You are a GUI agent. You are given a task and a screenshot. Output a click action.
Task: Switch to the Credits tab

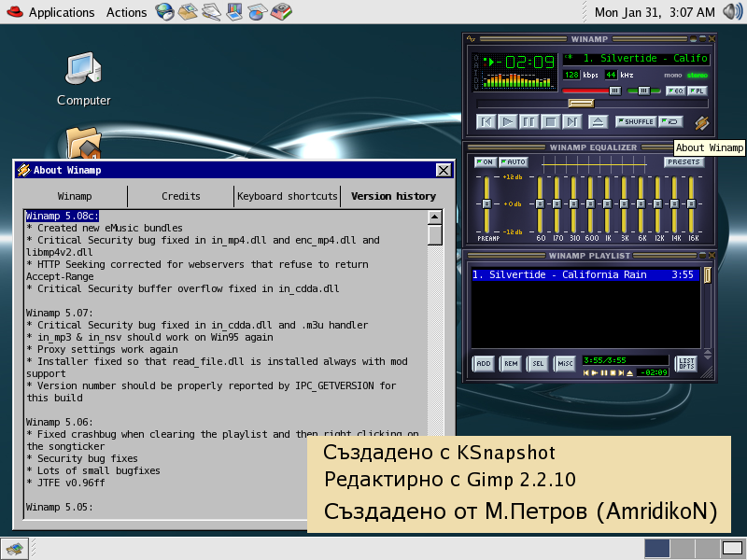180,196
